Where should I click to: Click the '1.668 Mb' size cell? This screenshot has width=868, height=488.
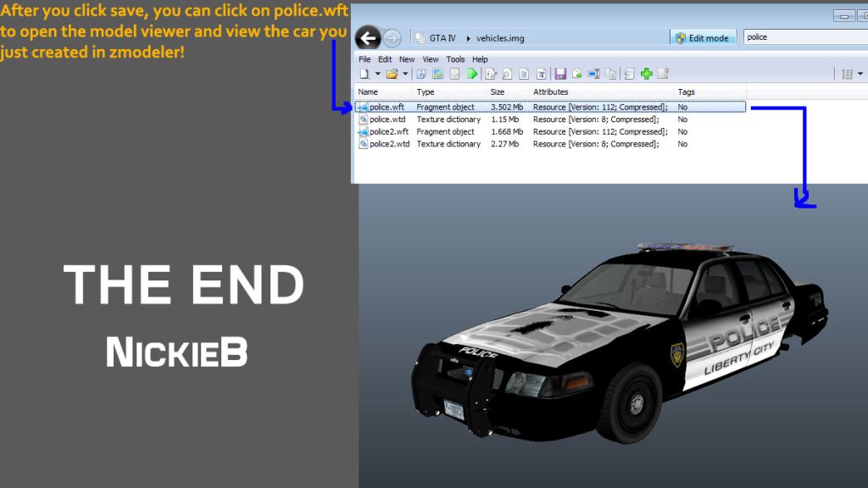coord(507,131)
